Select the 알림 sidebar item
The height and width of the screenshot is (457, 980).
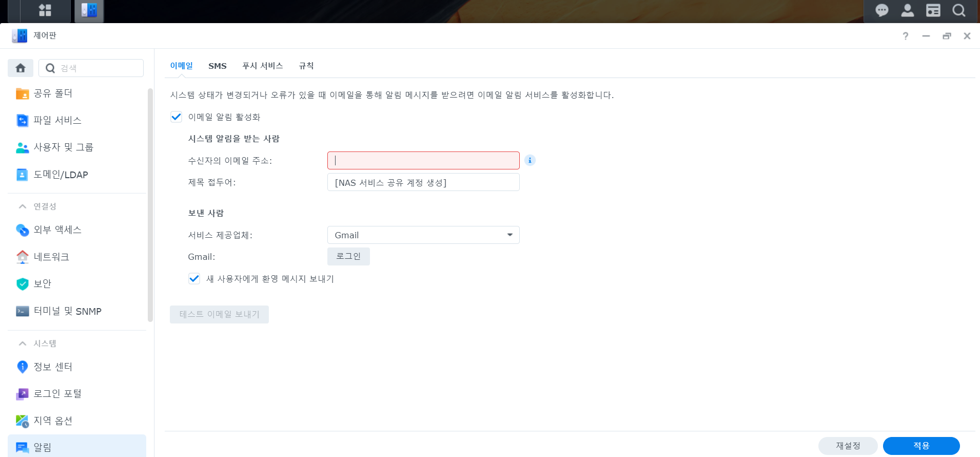pyautogui.click(x=77, y=447)
